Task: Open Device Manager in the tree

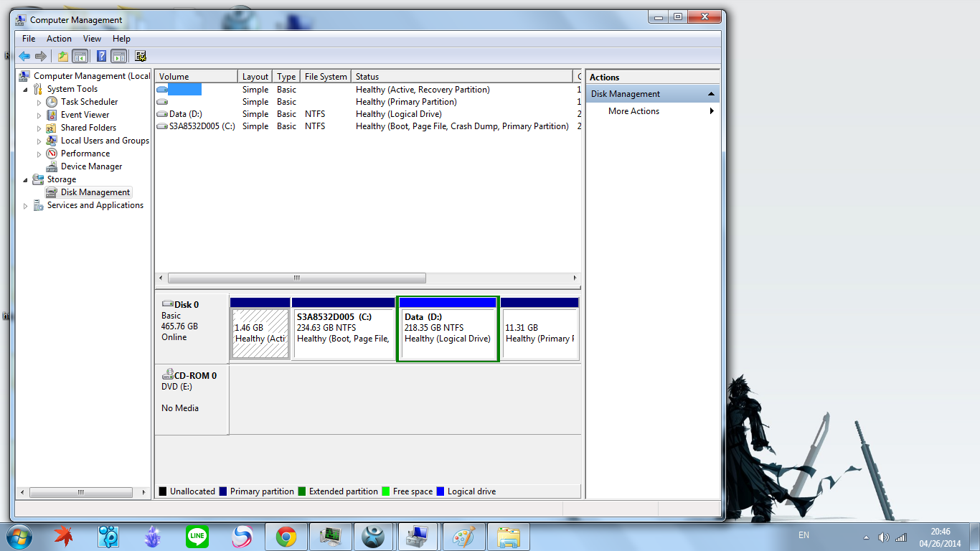Action: pos(91,166)
